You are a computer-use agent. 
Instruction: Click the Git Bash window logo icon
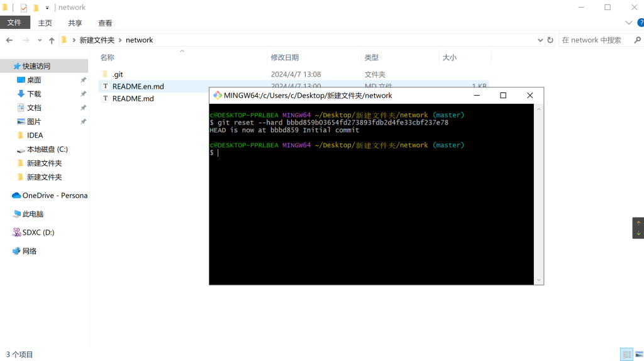tap(217, 96)
